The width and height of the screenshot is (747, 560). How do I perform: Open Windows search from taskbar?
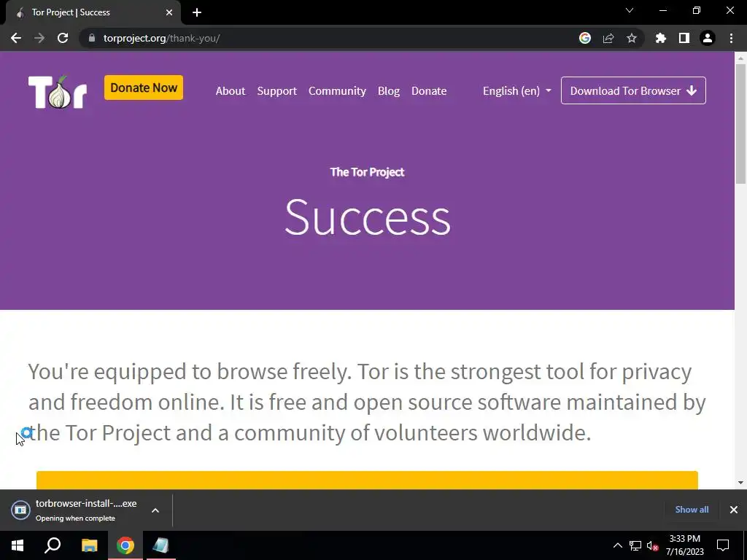point(53,545)
